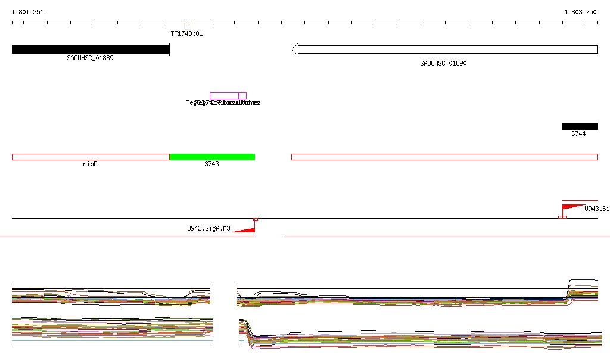
Task: Click the S743 label text
Action: coord(211,164)
